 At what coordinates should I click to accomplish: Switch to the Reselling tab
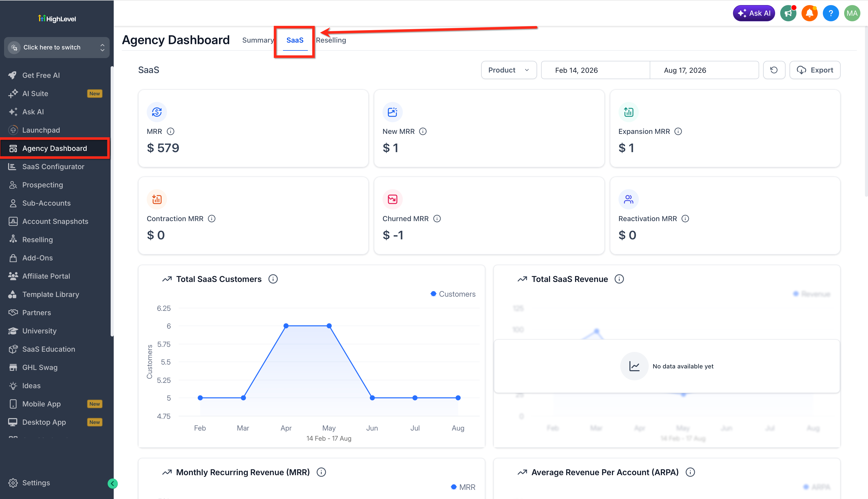pyautogui.click(x=331, y=40)
